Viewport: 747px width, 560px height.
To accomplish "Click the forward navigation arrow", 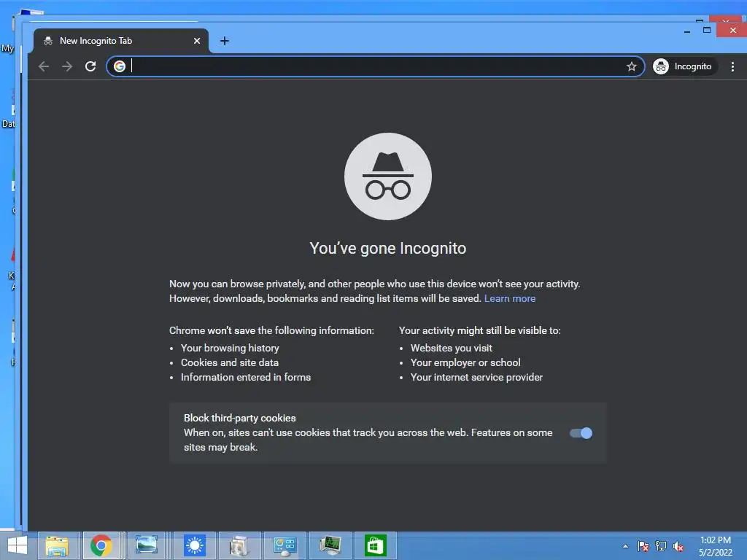I will pos(67,66).
